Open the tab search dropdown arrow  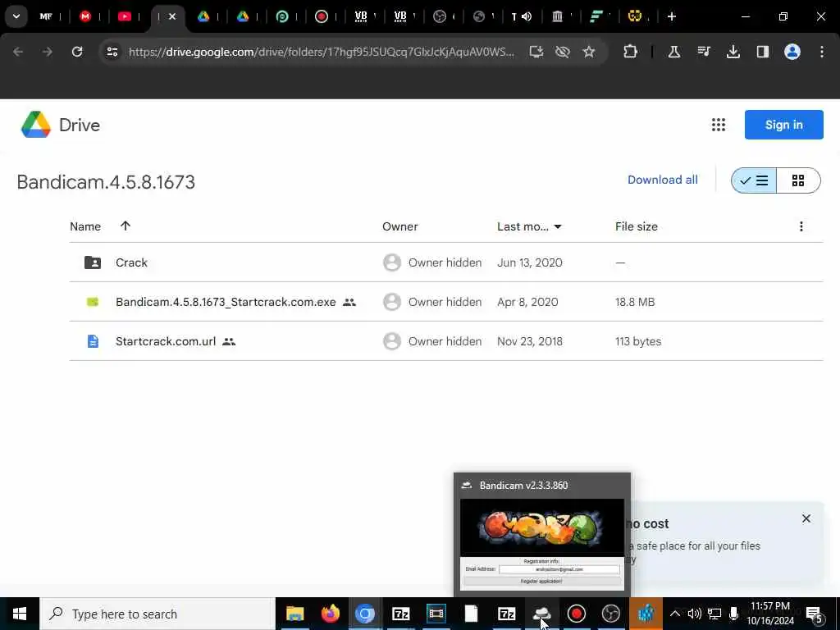[x=16, y=16]
